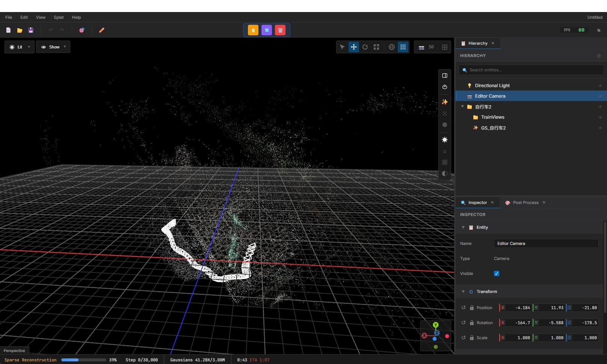Open the Lit shading mode dropdown
This screenshot has width=607, height=364.
(19, 47)
